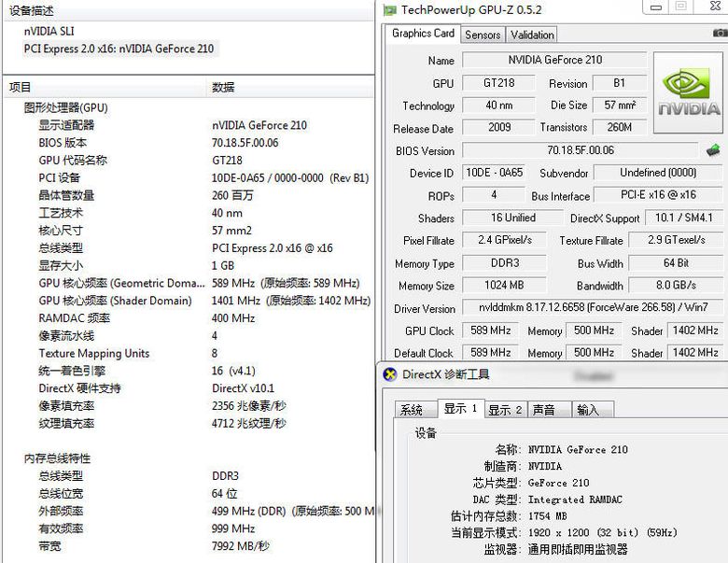This screenshot has height=563, width=728.
Task: Click the Bandwidth field 8.0 GB/s
Action: (676, 285)
